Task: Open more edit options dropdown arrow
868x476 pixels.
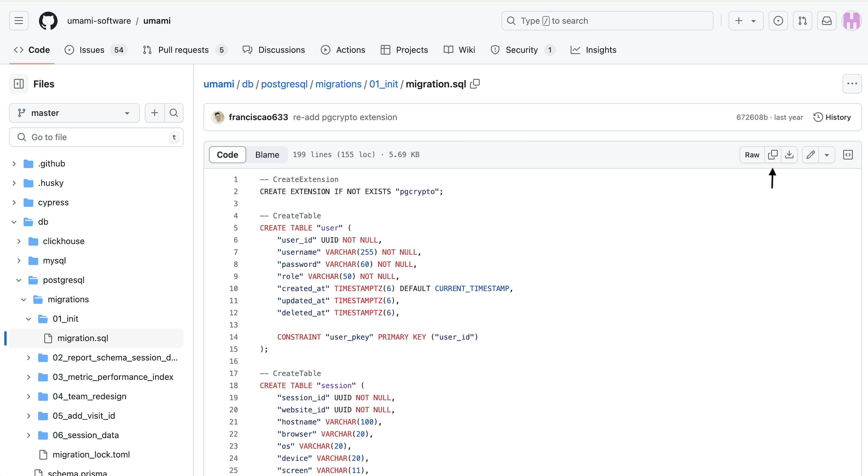Action: click(827, 155)
